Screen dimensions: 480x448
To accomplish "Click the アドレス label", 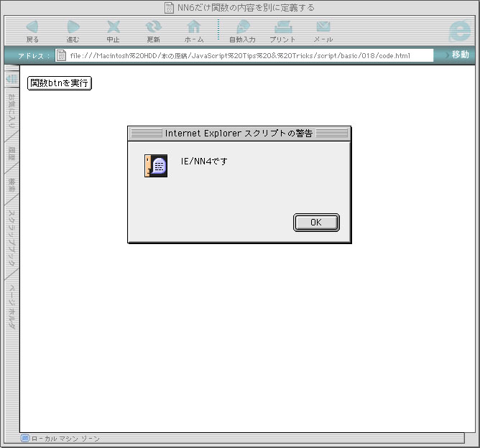I will [33, 56].
